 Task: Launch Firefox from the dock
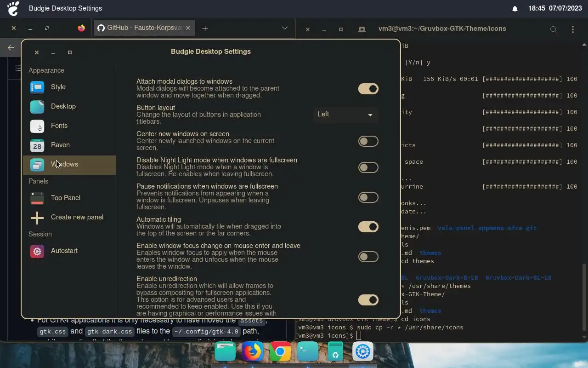point(253,352)
